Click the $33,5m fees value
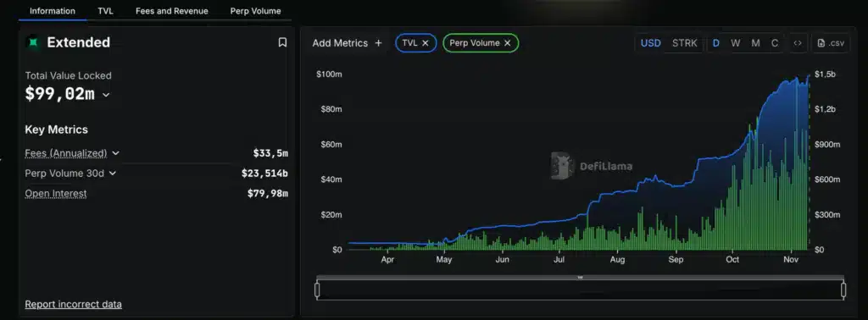 click(x=270, y=153)
